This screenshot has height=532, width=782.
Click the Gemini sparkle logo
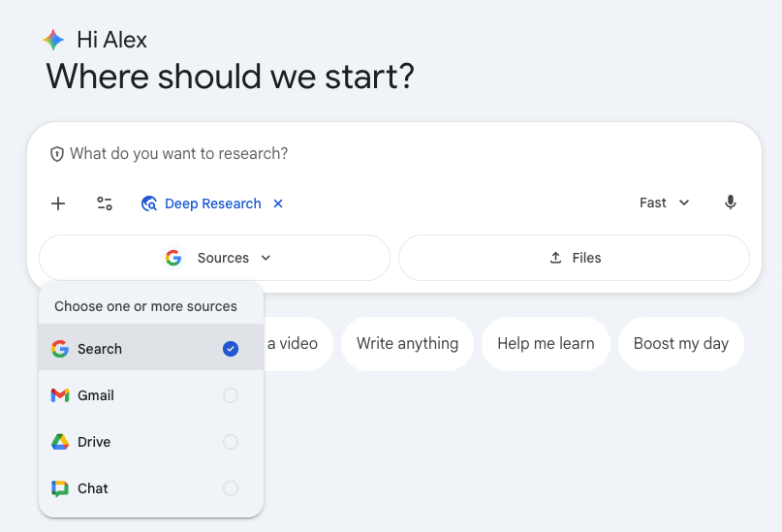click(53, 40)
